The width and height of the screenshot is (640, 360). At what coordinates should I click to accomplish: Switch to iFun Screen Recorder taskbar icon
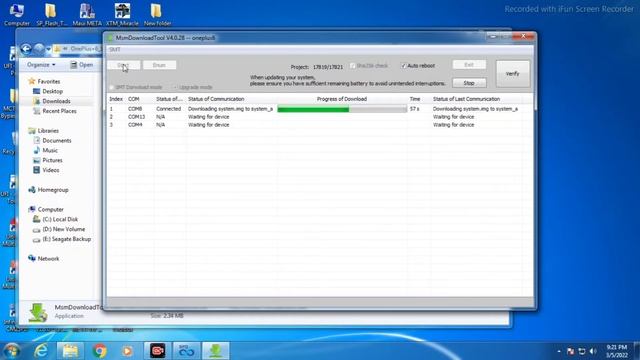point(158,351)
